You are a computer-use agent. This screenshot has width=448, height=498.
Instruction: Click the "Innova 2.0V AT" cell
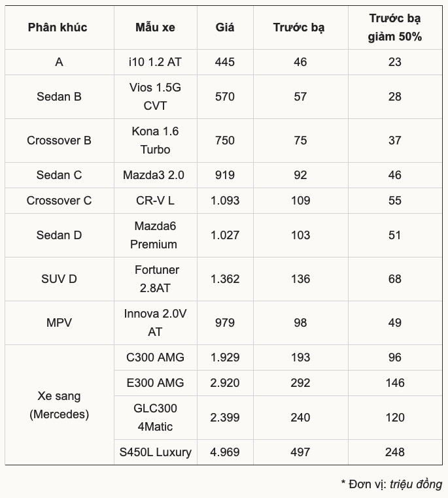[155, 323]
